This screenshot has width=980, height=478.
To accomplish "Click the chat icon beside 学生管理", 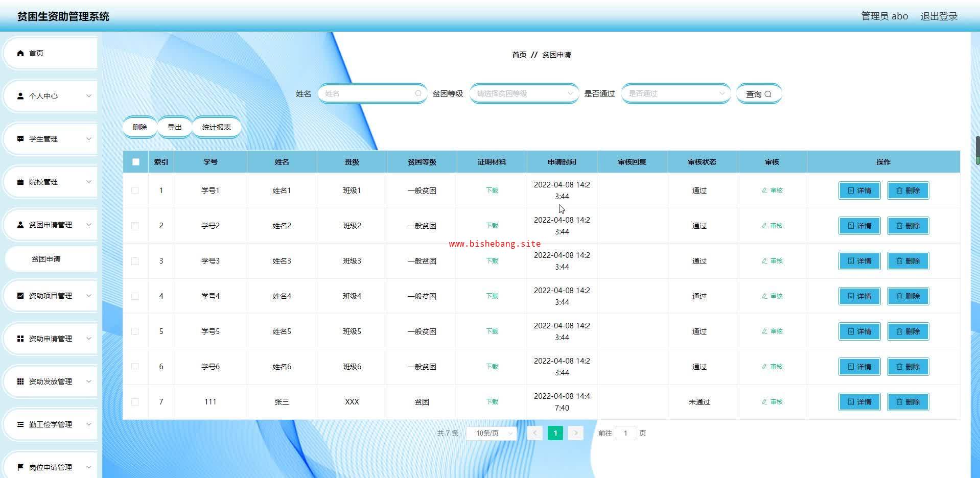I will pos(20,139).
